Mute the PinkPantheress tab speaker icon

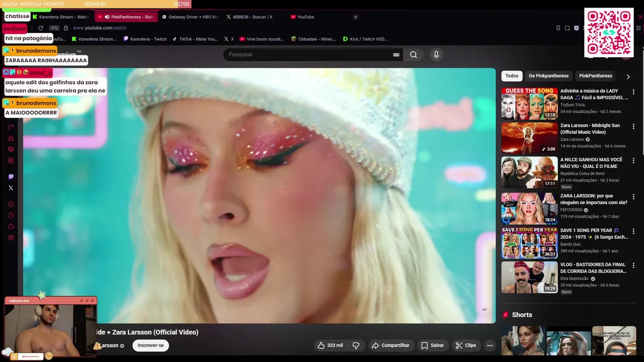107,17
